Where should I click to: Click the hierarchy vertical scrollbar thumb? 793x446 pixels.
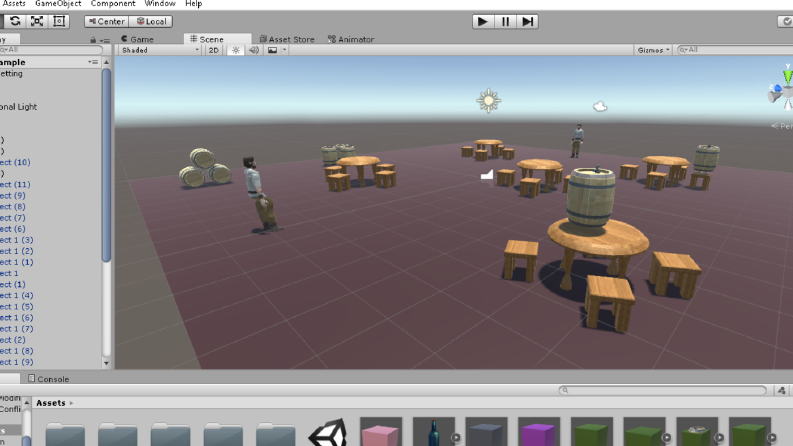click(106, 165)
